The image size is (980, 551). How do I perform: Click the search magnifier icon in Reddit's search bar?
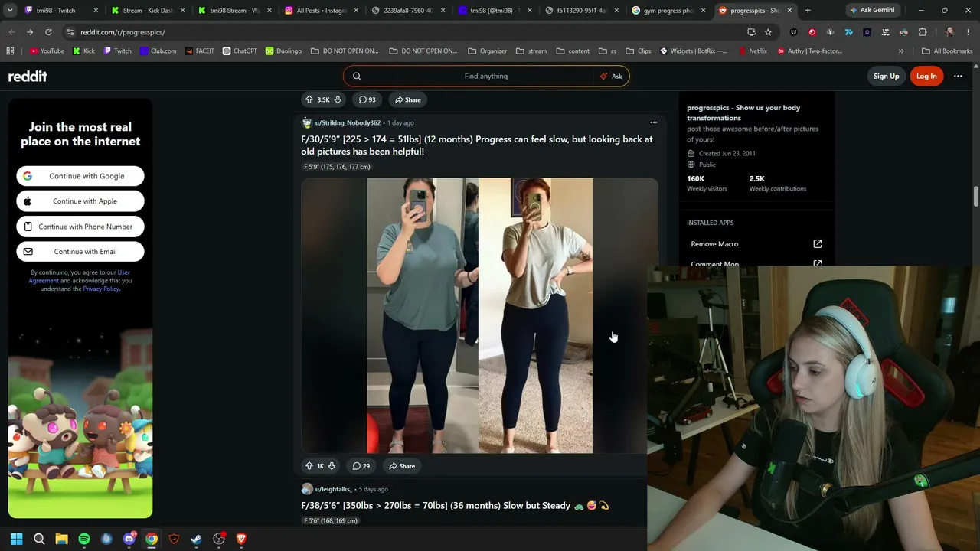[x=357, y=76]
